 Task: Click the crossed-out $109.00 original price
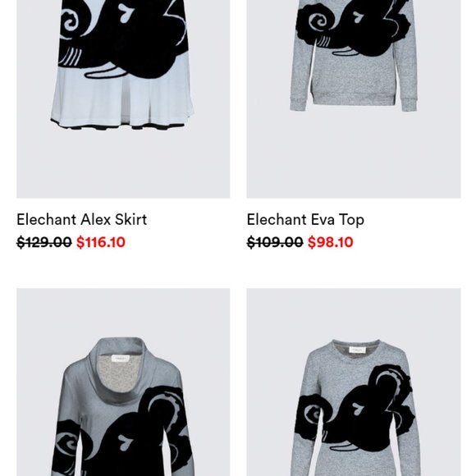(275, 242)
